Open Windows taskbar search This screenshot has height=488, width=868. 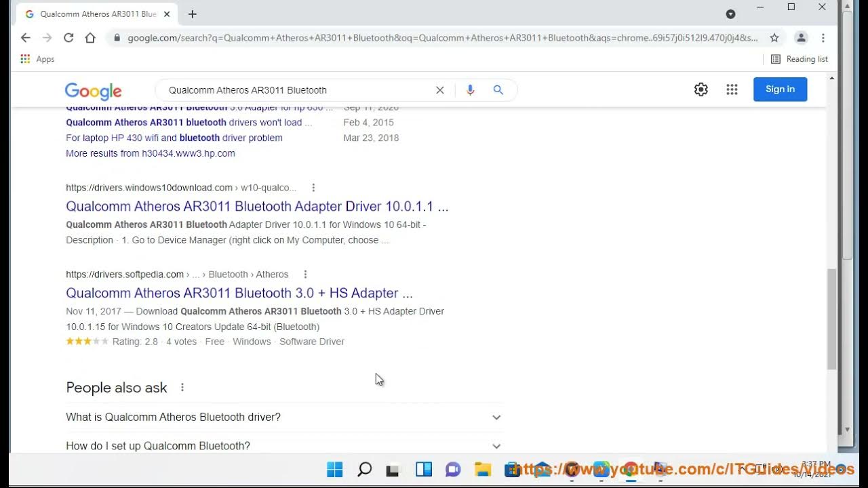(x=364, y=469)
